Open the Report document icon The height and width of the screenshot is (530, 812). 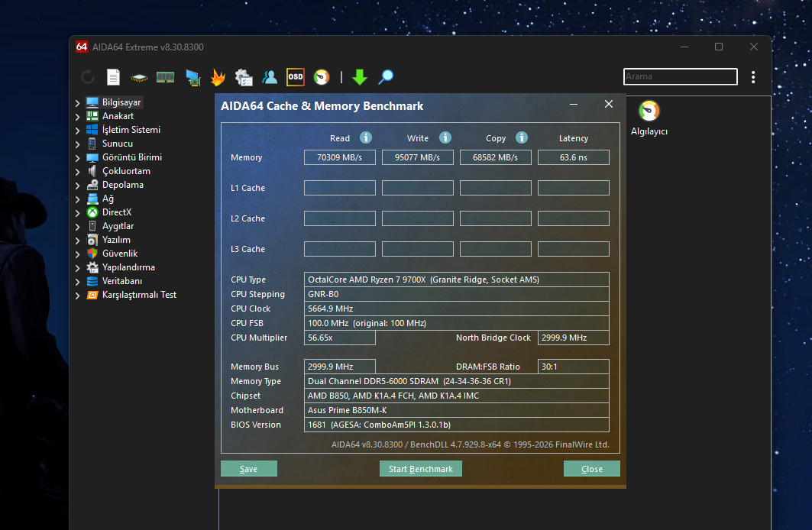tap(113, 77)
